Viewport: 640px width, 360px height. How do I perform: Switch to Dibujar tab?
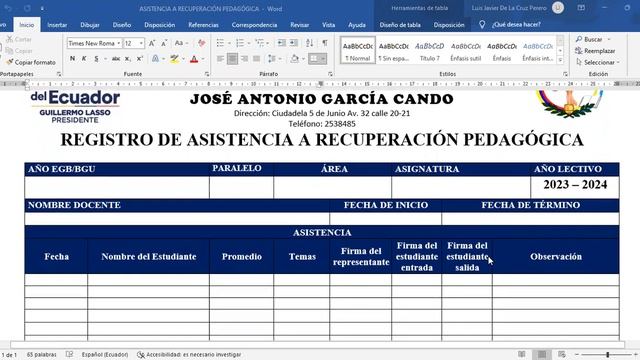[x=90, y=25]
